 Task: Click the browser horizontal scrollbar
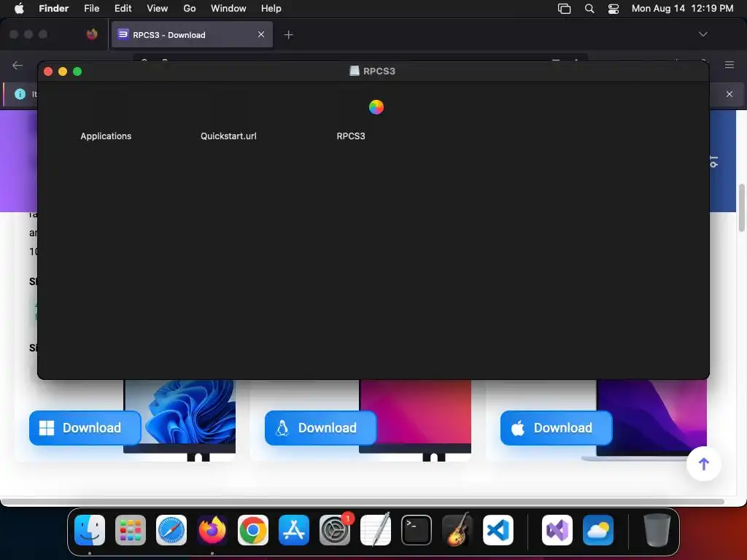coord(363,502)
